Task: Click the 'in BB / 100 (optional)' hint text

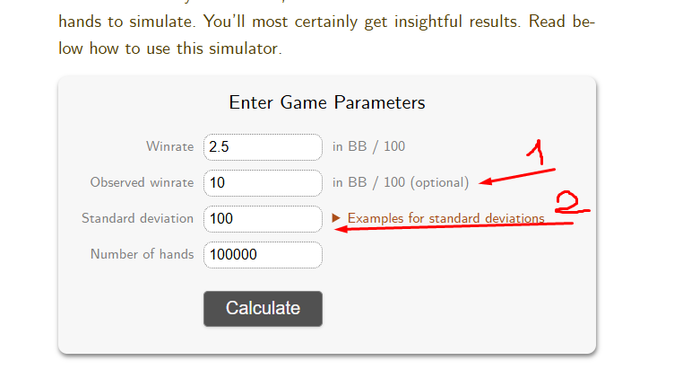Action: 400,183
